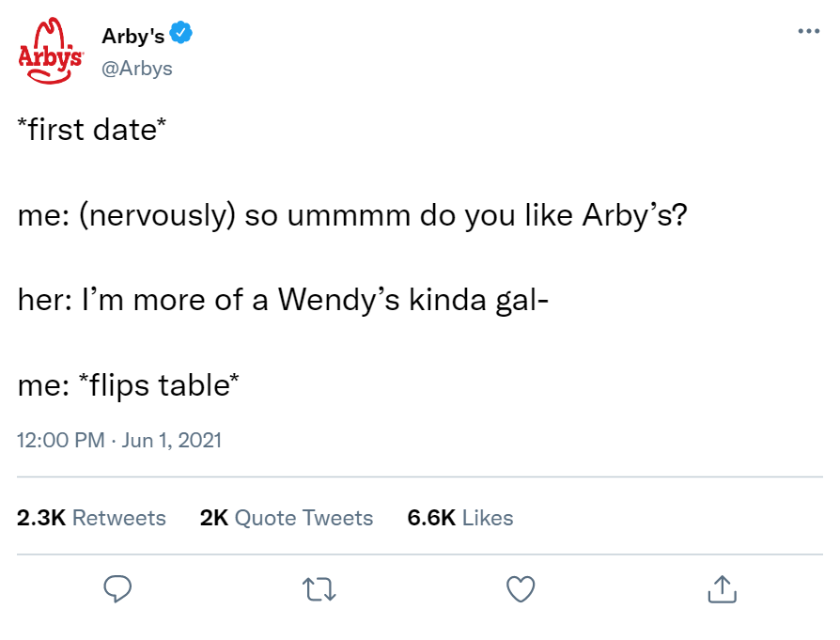Image resolution: width=840 pixels, height=640 pixels.
Task: Click the "do you like Arby's?" line
Action: [352, 214]
